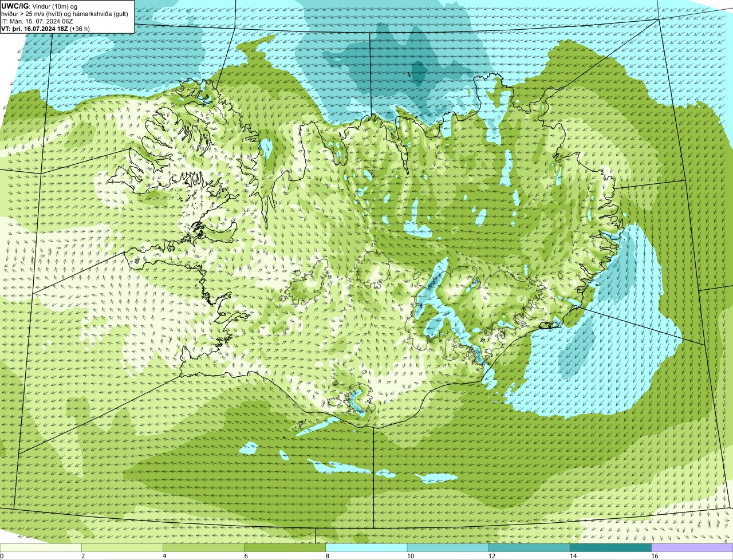Click the dark teal 14–16 m/s legend swatch
The width and height of the screenshot is (733, 560).
coord(610,548)
